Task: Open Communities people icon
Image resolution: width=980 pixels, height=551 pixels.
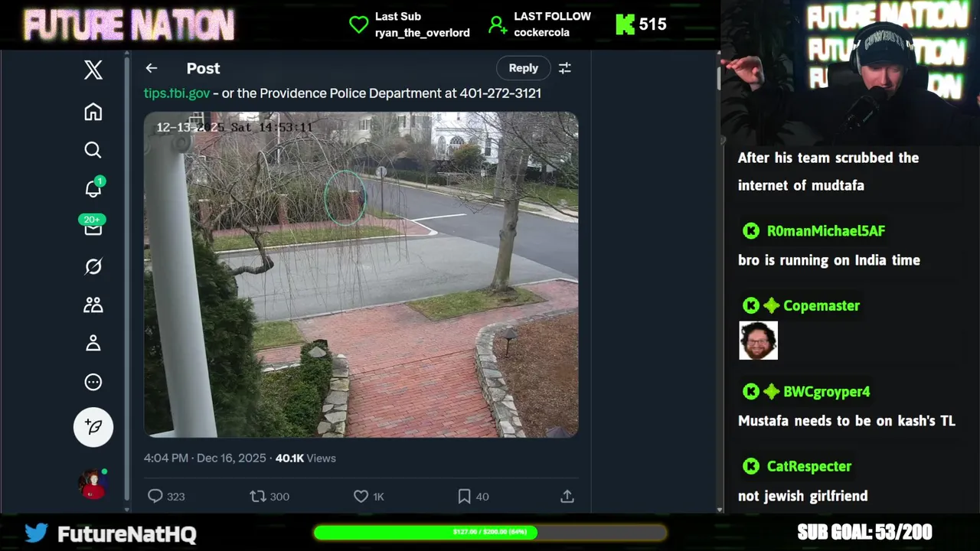Action: coord(93,305)
